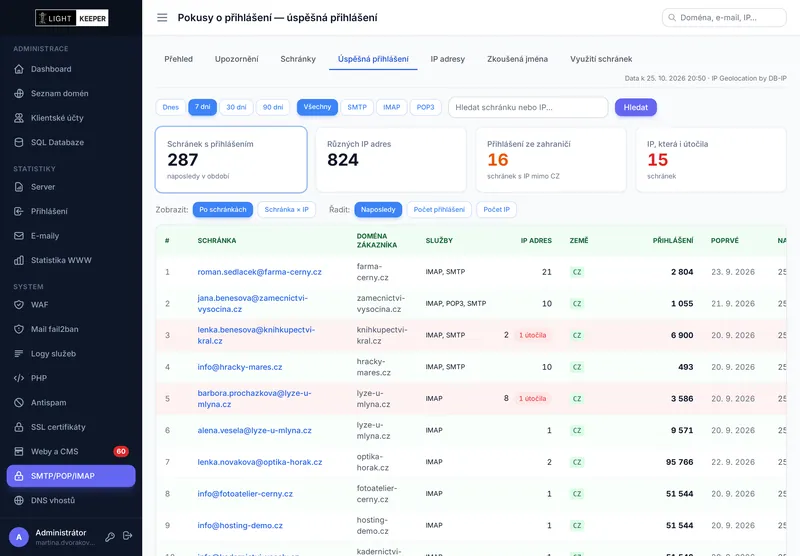Click the SSL certifikáty lock icon
The image size is (800, 556).
19,427
